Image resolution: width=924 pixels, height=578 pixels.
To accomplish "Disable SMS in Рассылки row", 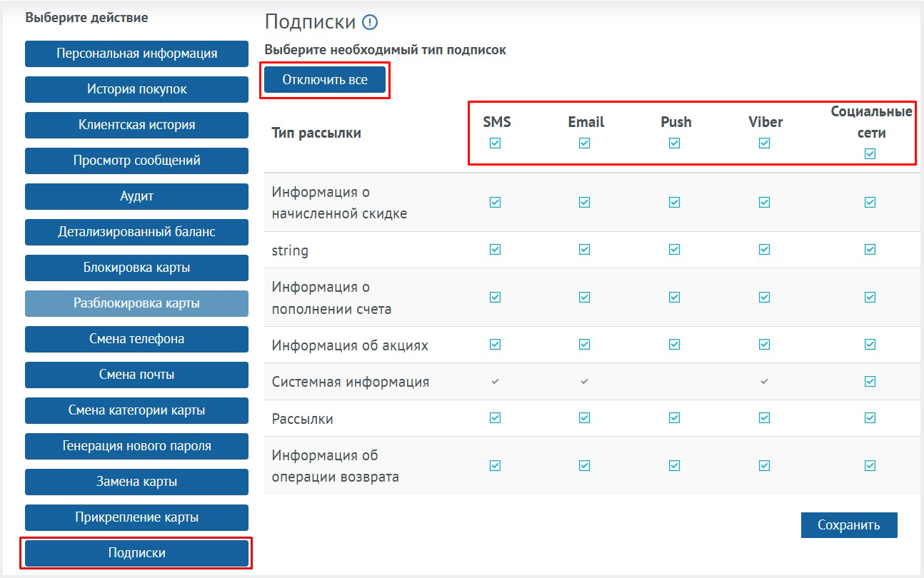I will [496, 417].
